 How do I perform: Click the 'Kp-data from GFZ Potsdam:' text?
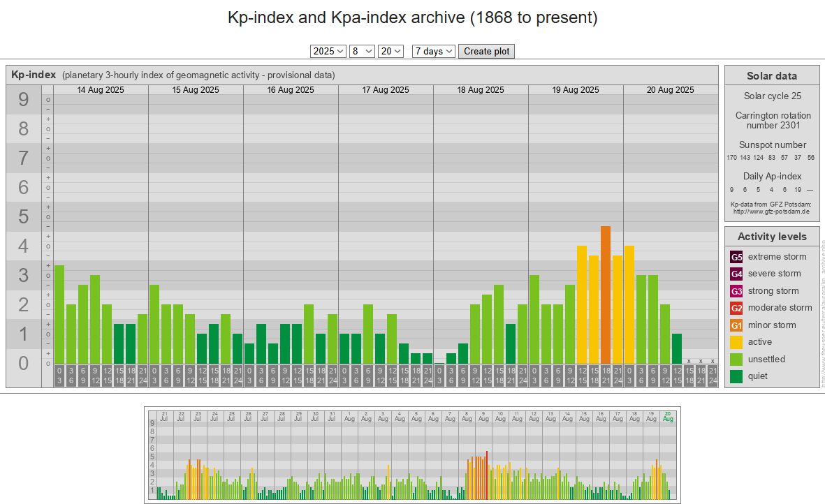771,205
